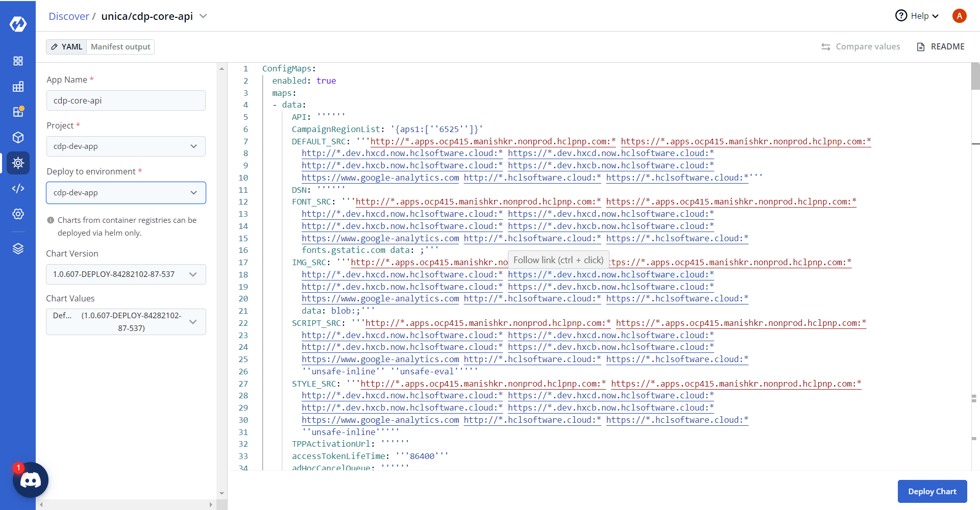The width and height of the screenshot is (980, 510).
Task: Click the 'DEFAULT_SRC' key in the editor
Action: pos(318,142)
